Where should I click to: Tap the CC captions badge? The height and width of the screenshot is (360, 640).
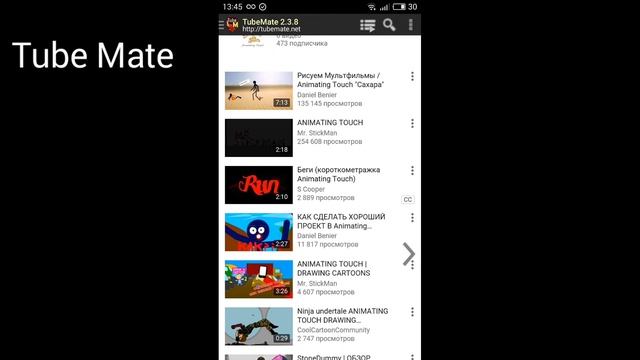coord(408,200)
